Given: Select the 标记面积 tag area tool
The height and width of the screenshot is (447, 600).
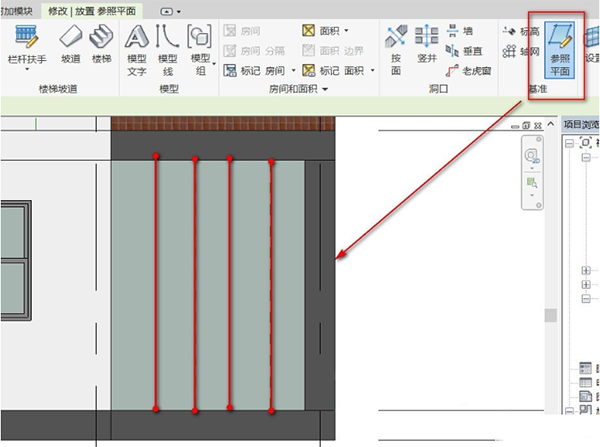Looking at the screenshot, I should coord(333,70).
